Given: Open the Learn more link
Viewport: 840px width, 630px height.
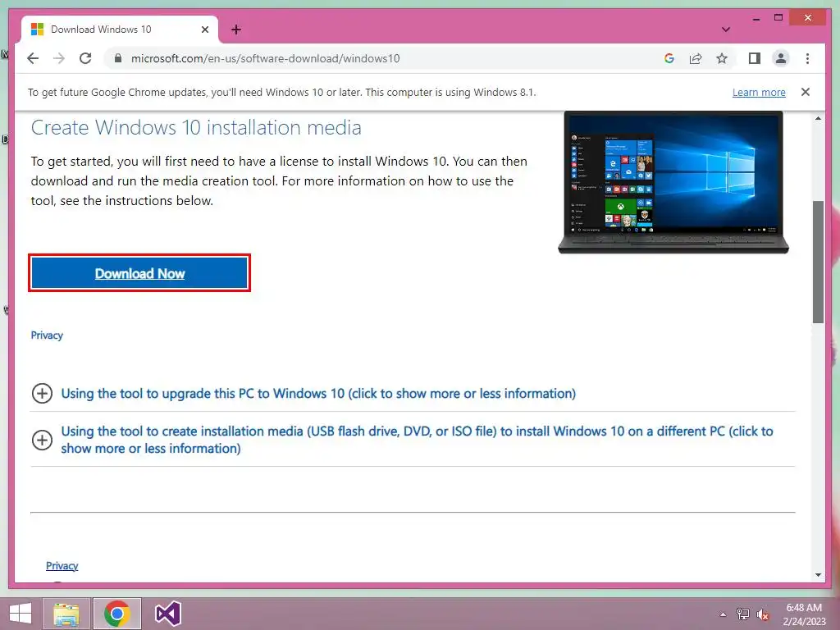Looking at the screenshot, I should (759, 92).
